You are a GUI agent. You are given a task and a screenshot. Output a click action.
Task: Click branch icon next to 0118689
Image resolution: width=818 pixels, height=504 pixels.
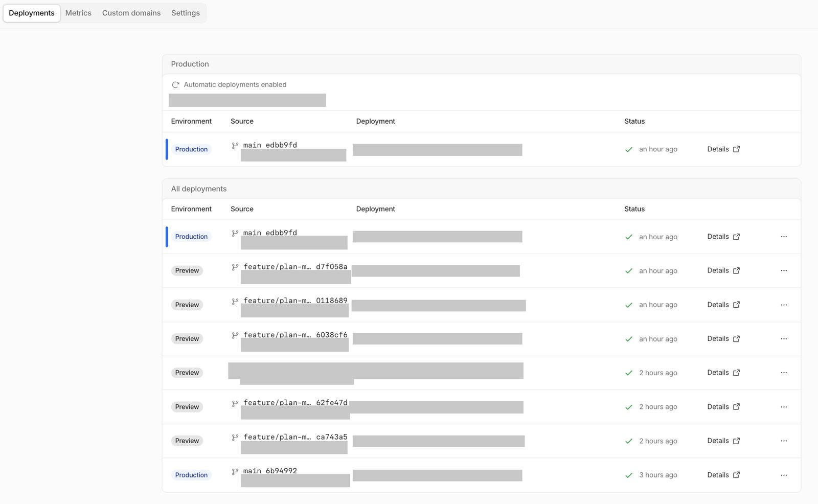[235, 302]
